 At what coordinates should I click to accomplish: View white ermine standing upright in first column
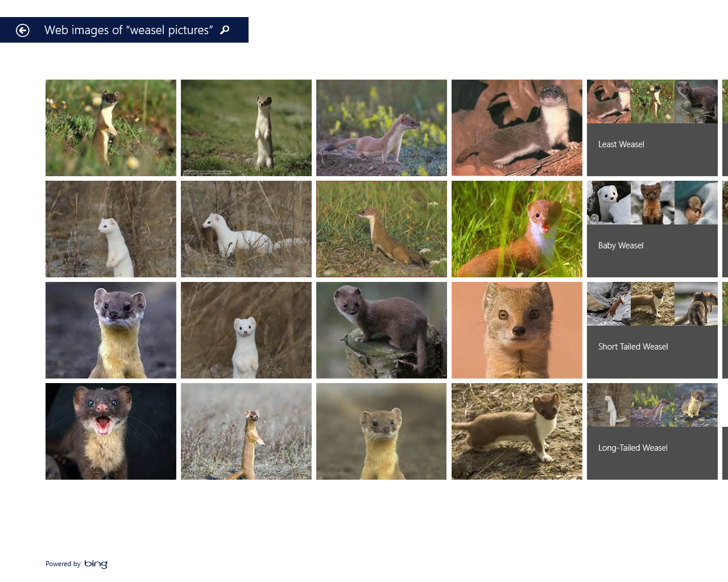coord(111,229)
